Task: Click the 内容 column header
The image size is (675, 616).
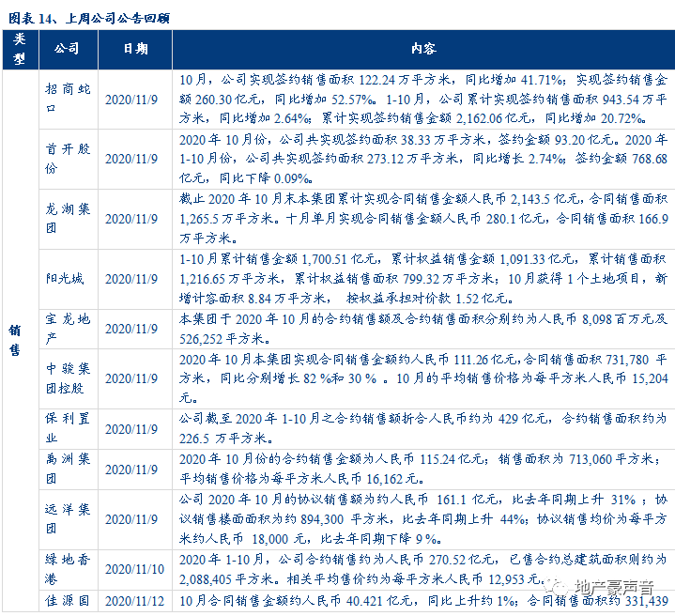Action: tap(423, 49)
